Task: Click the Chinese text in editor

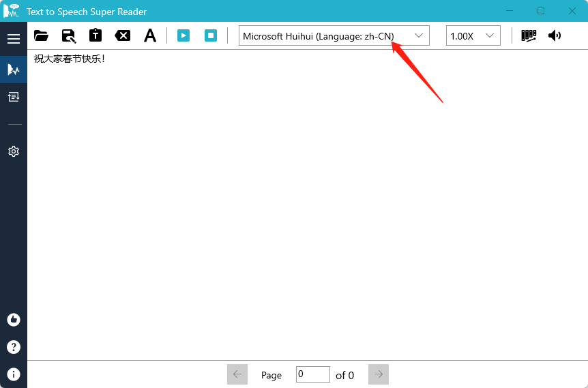Action: pyautogui.click(x=70, y=59)
